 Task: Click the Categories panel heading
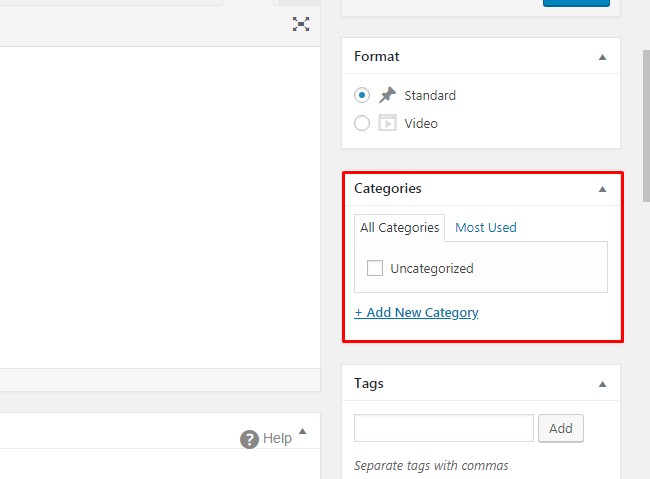(x=388, y=189)
